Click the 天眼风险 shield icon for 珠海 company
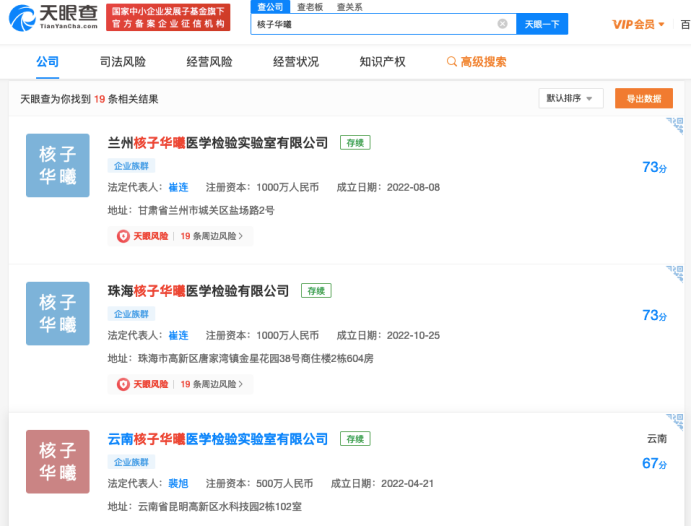The width and height of the screenshot is (692, 526). 124,384
